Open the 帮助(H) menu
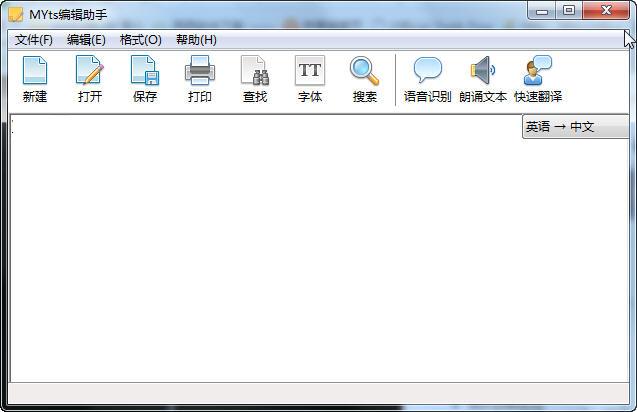The width and height of the screenshot is (637, 412). click(196, 40)
